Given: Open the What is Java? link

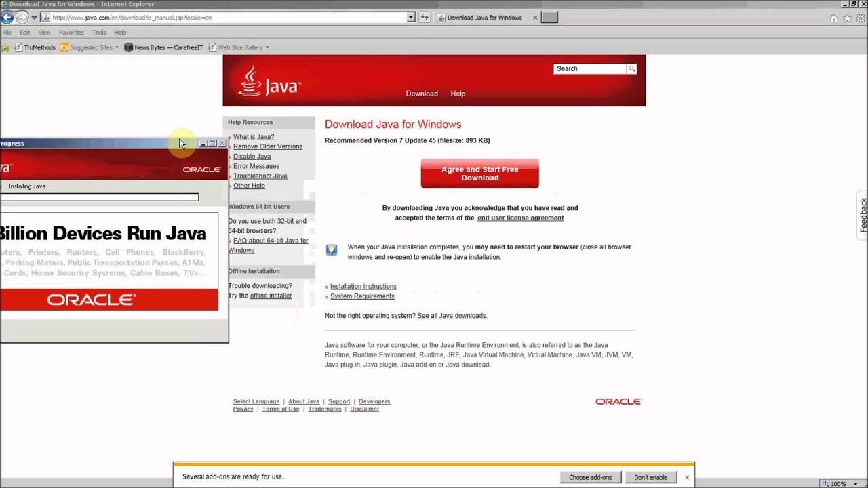Looking at the screenshot, I should 254,137.
